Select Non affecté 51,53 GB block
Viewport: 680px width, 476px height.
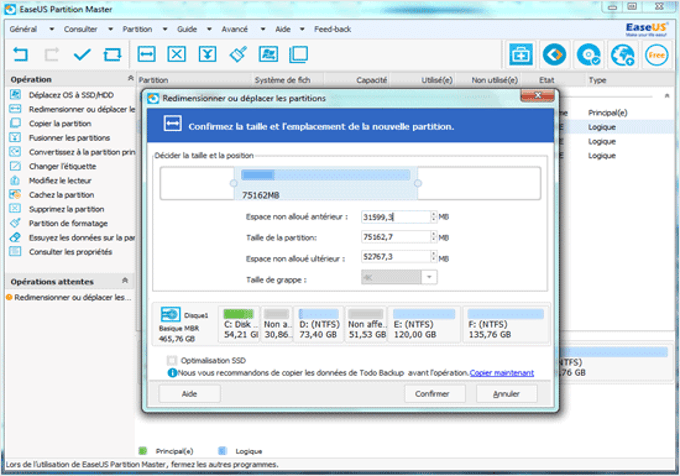tap(366, 324)
